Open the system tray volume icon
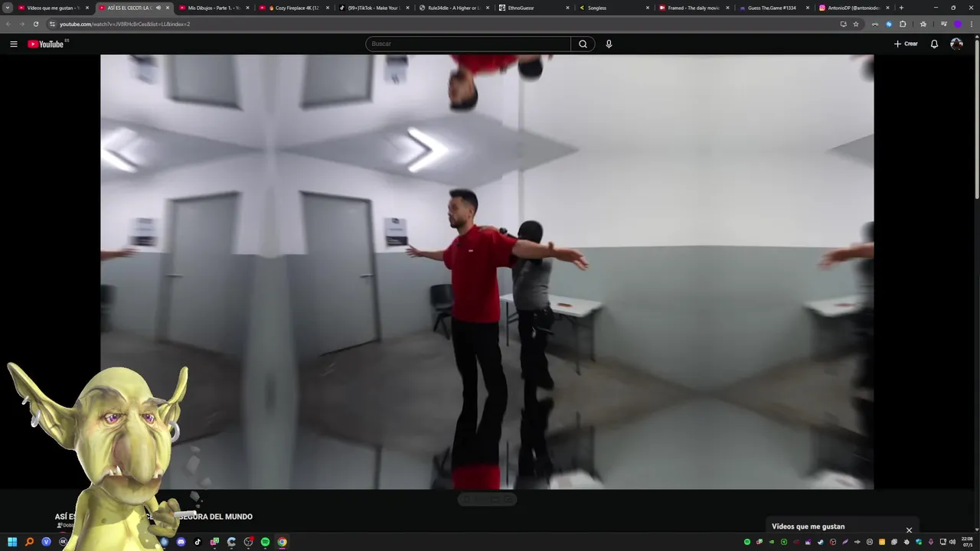The width and height of the screenshot is (980, 551). 952,542
